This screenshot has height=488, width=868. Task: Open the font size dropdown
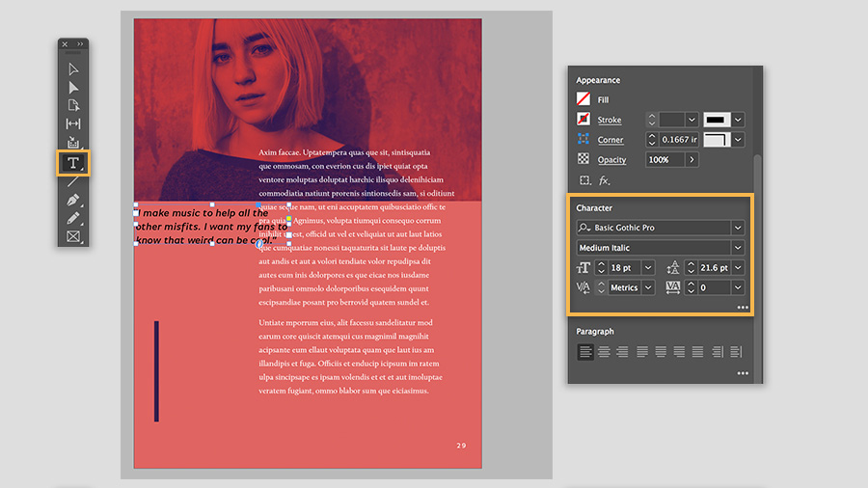(x=648, y=268)
